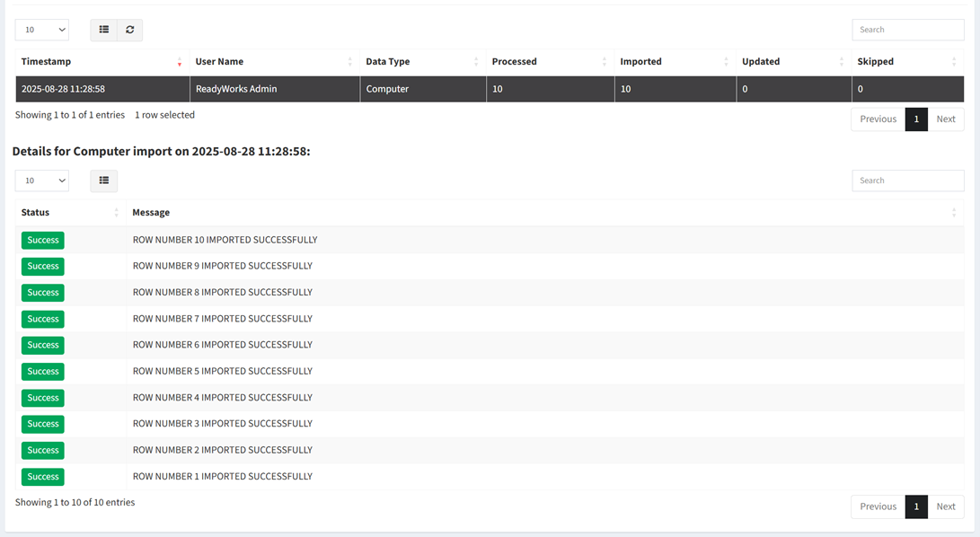Viewport: 980px width, 537px height.
Task: Open the details table page-size dropdown
Action: tap(42, 180)
